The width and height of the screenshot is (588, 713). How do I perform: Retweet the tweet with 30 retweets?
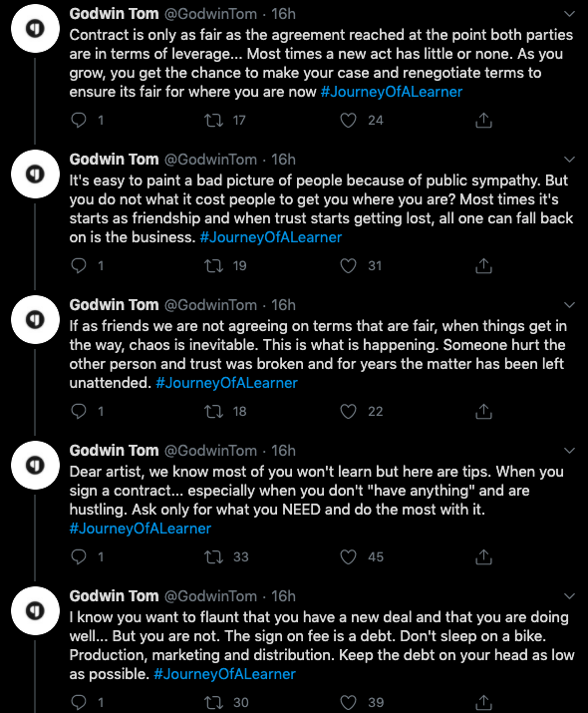pyautogui.click(x=213, y=702)
